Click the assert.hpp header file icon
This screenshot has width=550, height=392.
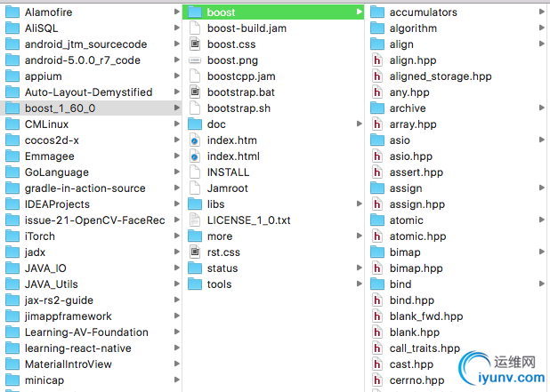(377, 172)
